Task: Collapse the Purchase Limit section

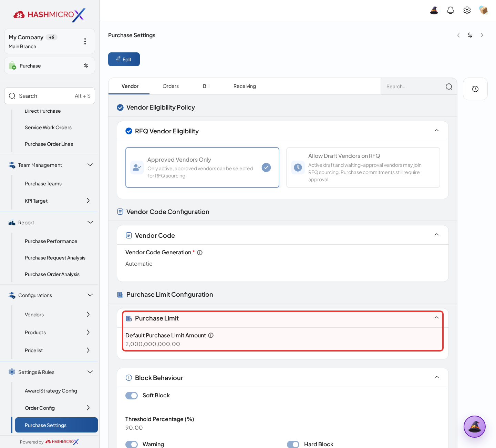Action: [437, 318]
